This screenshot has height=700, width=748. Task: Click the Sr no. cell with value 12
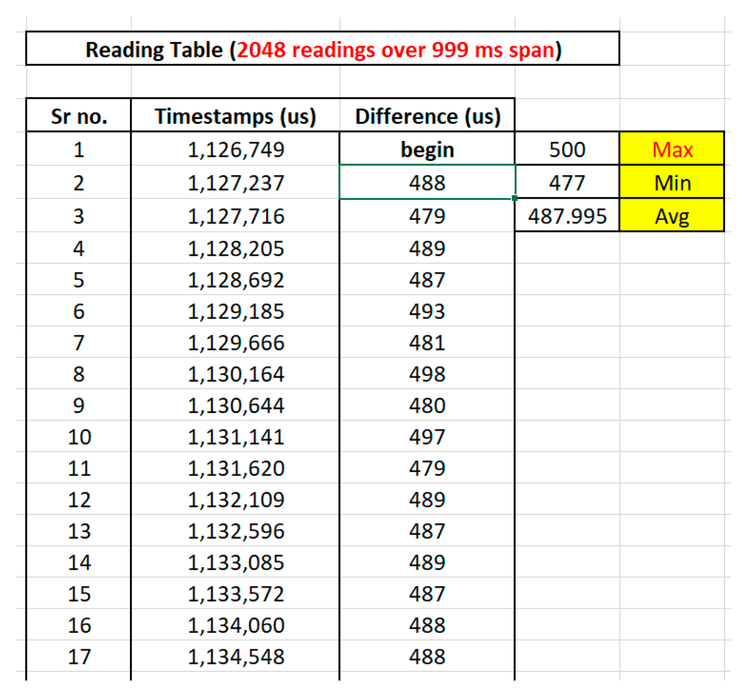pos(78,500)
